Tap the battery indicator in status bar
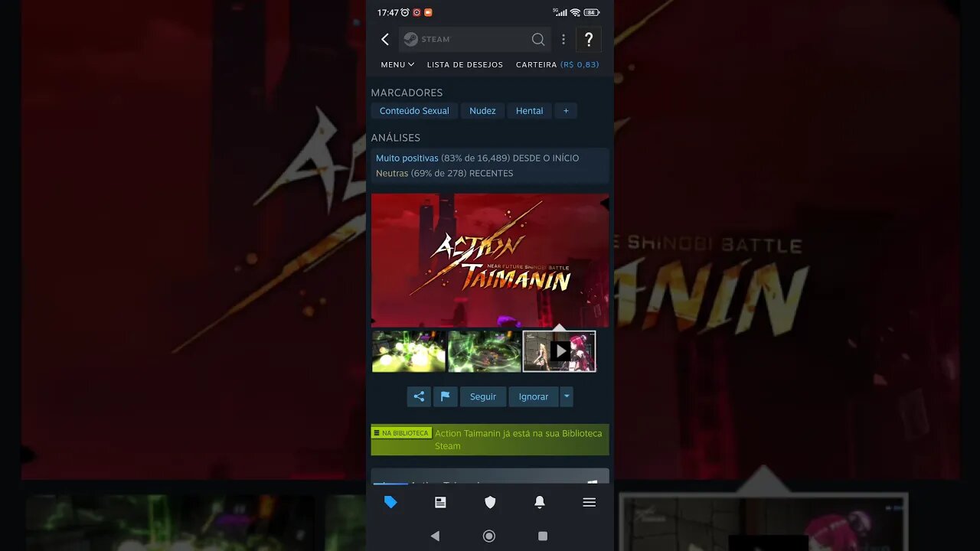Viewport: 980px width, 551px height. 592,12
